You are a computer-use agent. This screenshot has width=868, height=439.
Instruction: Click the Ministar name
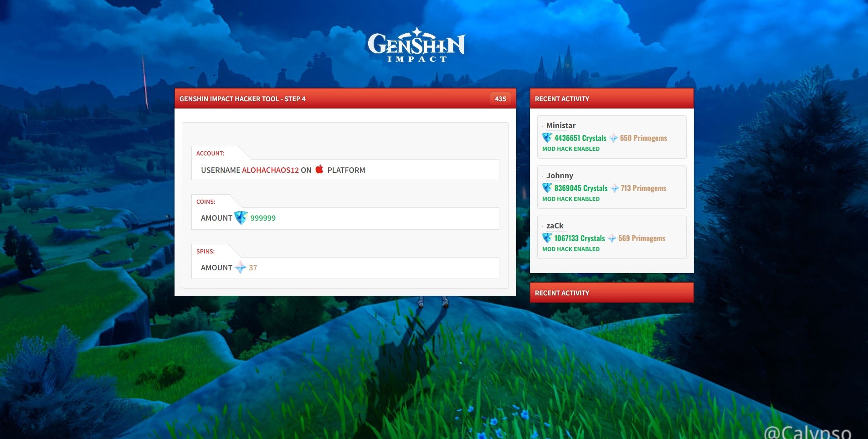561,125
